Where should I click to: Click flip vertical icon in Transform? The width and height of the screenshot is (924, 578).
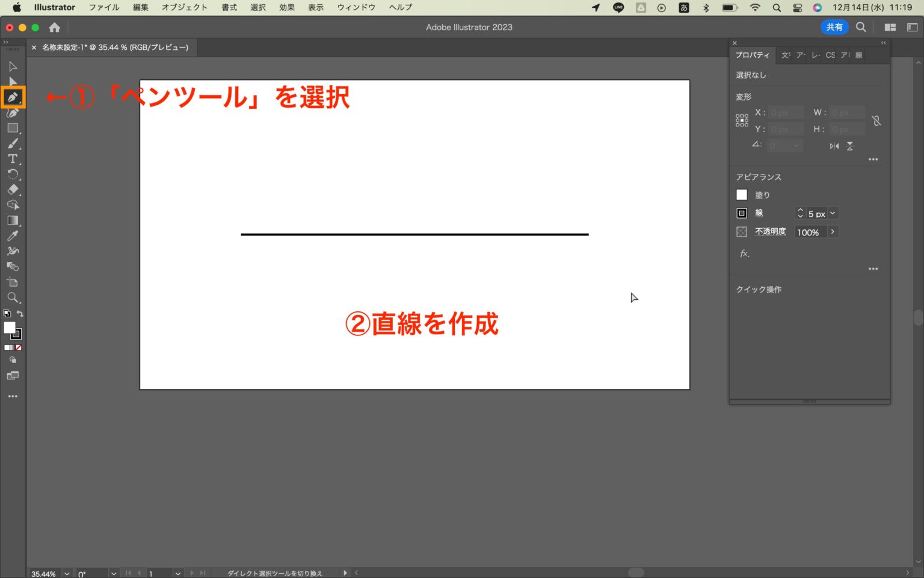click(849, 146)
